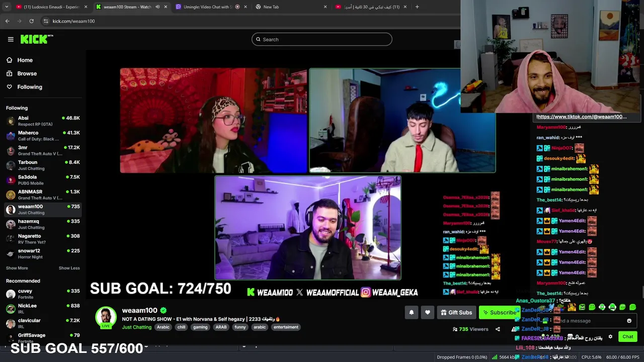Click the 735 Viewers count
The width and height of the screenshot is (644, 362).
[x=470, y=329]
